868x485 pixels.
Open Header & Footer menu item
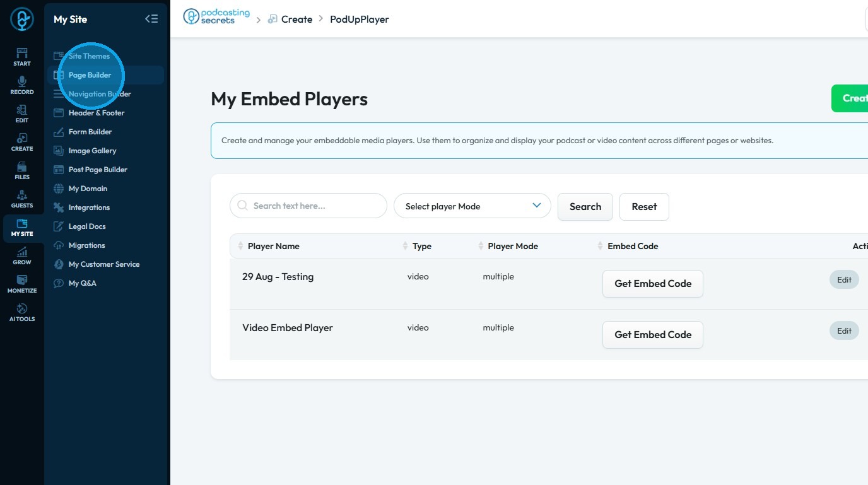click(x=97, y=113)
